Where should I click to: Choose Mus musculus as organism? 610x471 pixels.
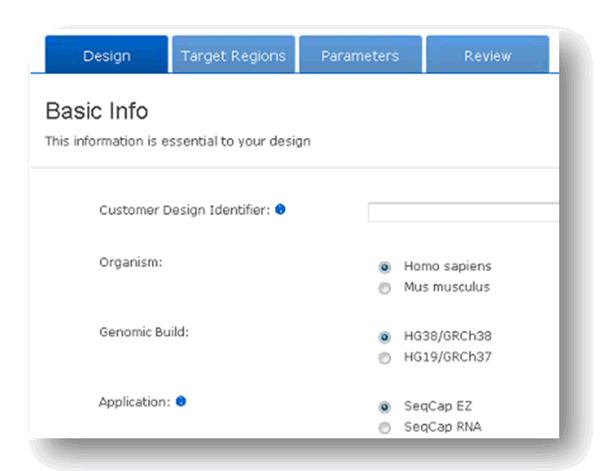(384, 289)
